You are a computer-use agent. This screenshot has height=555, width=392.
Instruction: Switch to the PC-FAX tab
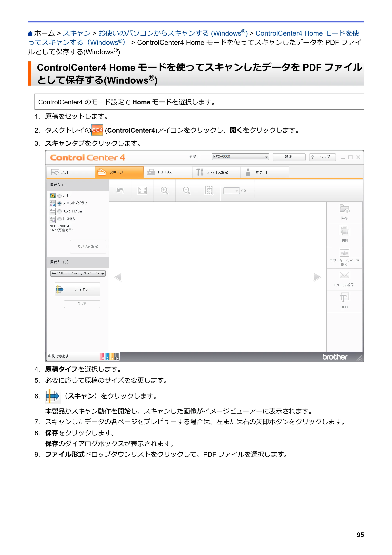(168, 172)
